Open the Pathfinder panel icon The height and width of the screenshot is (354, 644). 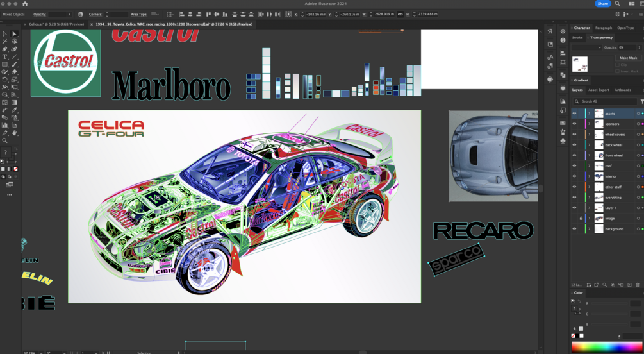(x=563, y=75)
